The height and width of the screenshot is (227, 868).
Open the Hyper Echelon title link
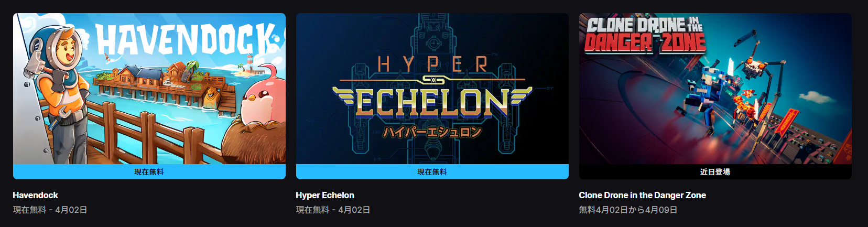pos(325,195)
